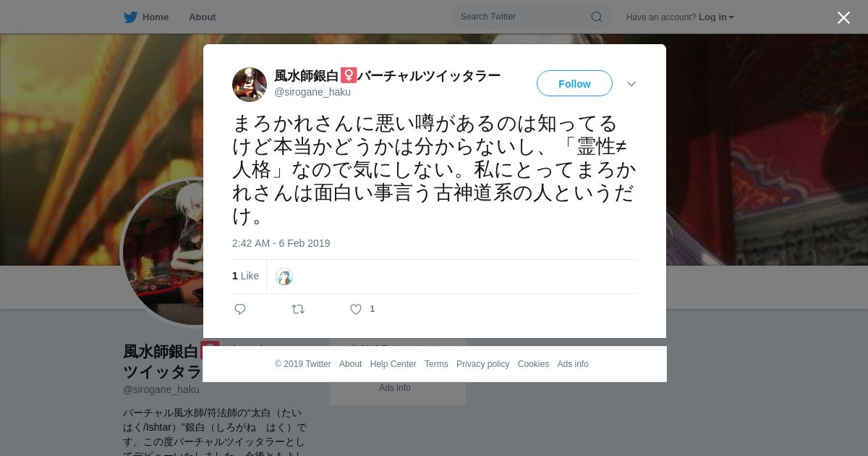868x456 pixels.
Task: Follow @sirogane_haku
Action: (574, 83)
